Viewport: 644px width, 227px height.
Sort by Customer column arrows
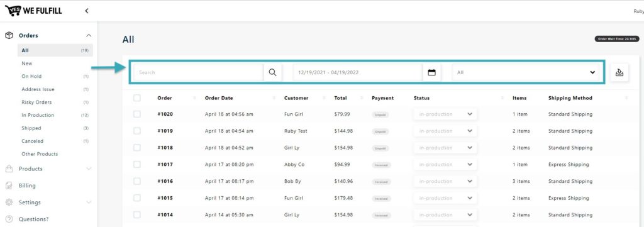[x=325, y=98]
